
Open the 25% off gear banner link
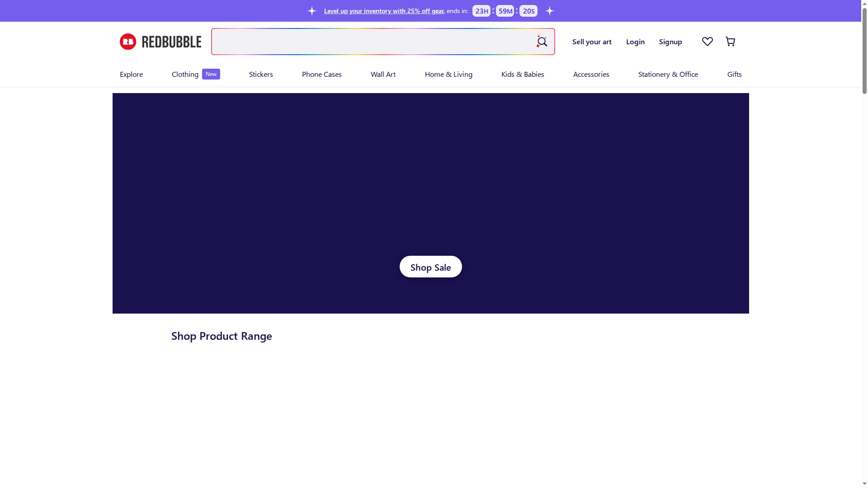pyautogui.click(x=384, y=11)
